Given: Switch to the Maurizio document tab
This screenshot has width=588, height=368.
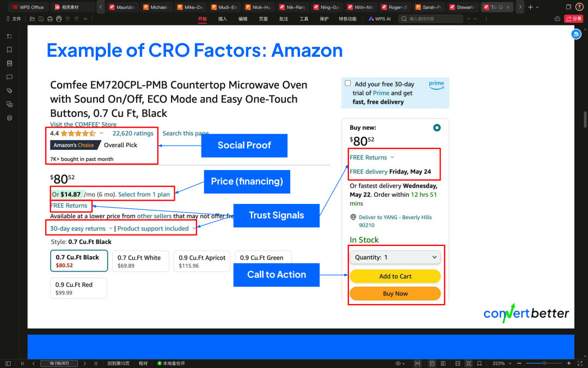Looking at the screenshot, I should click(122, 7).
